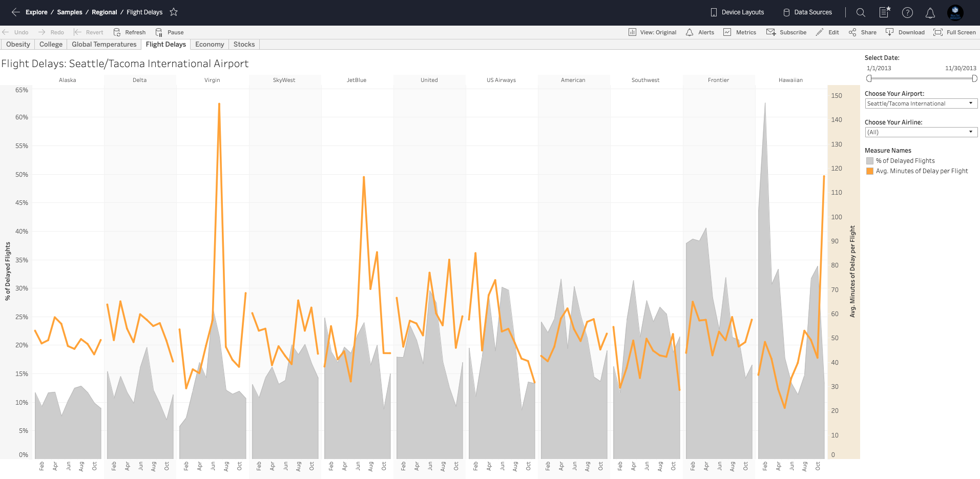The height and width of the screenshot is (479, 980).
Task: Toggle % of Delayed Flights legend item
Action: click(905, 161)
